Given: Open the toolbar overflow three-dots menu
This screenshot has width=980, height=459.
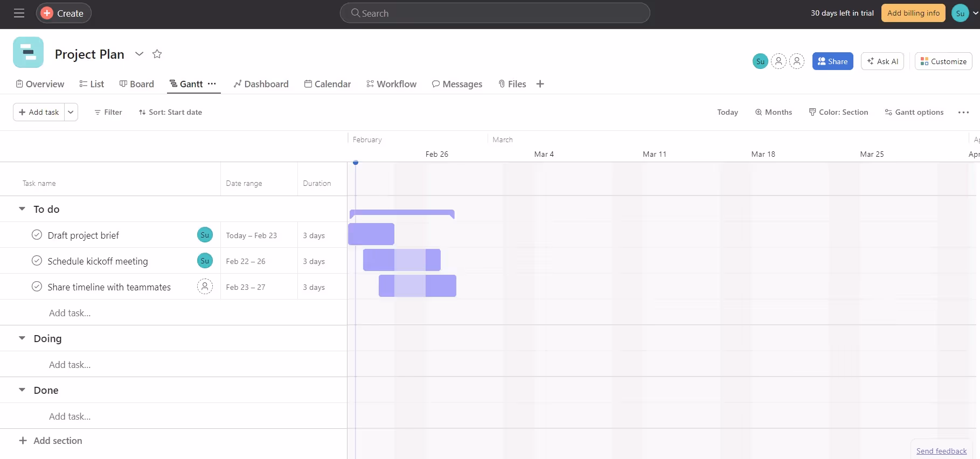Looking at the screenshot, I should [x=963, y=113].
